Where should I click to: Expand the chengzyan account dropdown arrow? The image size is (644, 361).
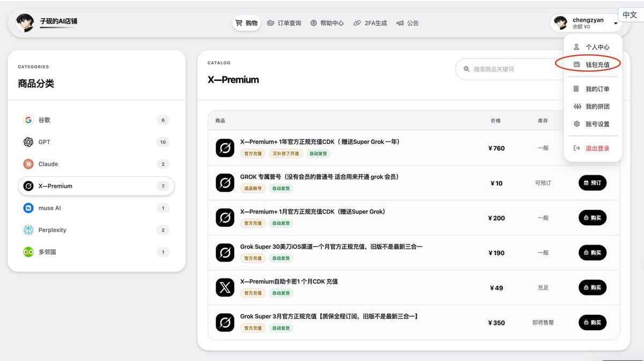[x=616, y=24]
